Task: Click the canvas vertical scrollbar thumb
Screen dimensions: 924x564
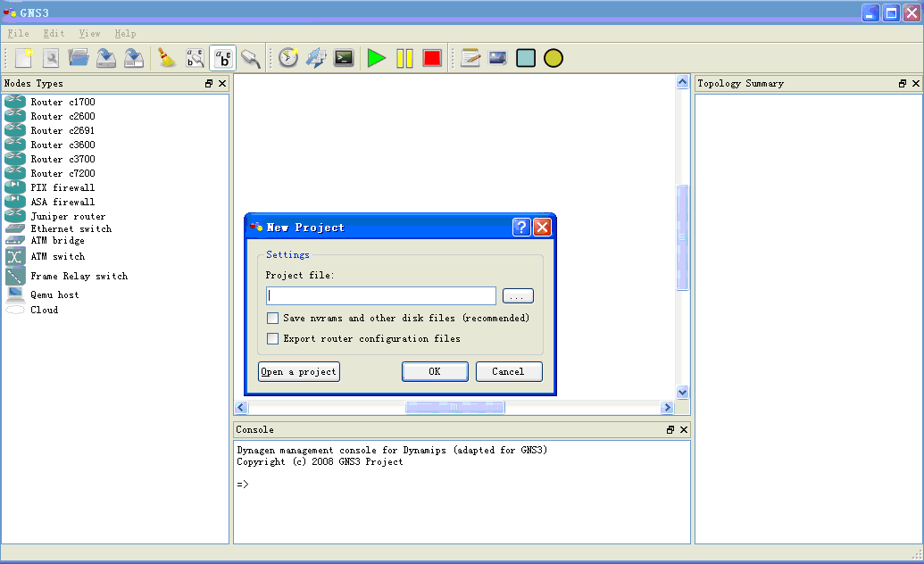Action: point(682,236)
